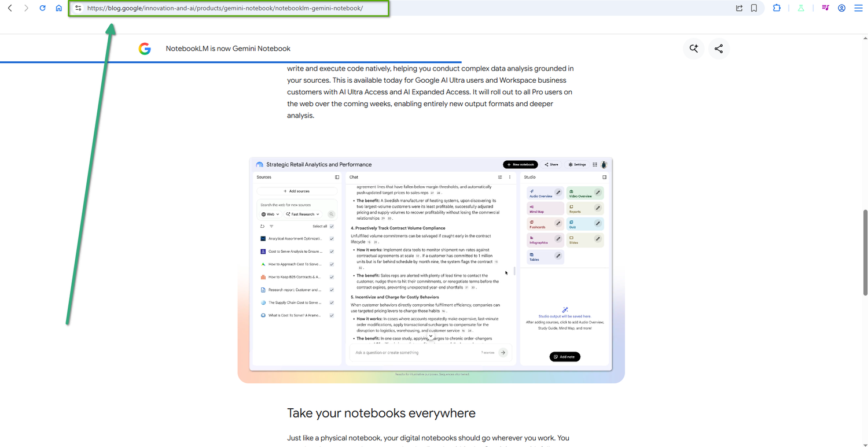Click the New notebook button

[x=520, y=165]
